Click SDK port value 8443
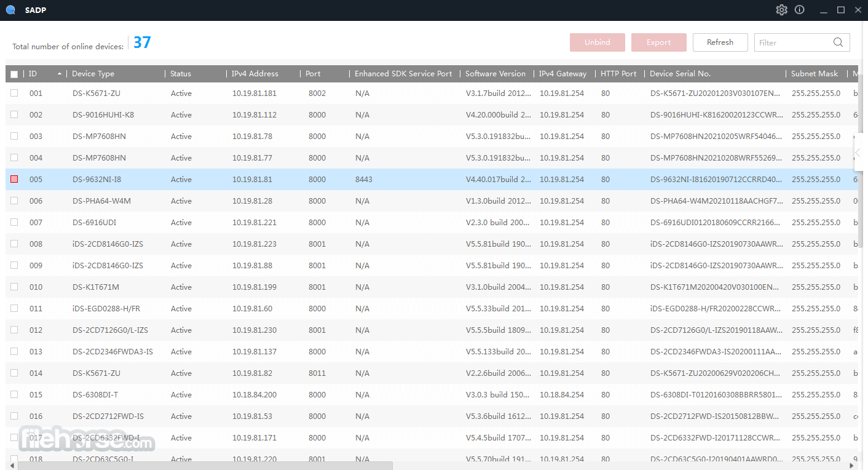 click(364, 180)
